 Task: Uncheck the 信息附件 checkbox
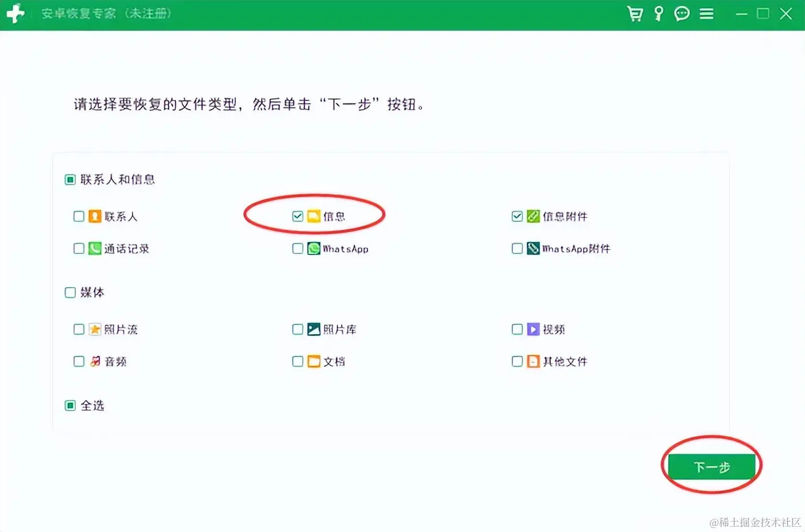coord(517,217)
